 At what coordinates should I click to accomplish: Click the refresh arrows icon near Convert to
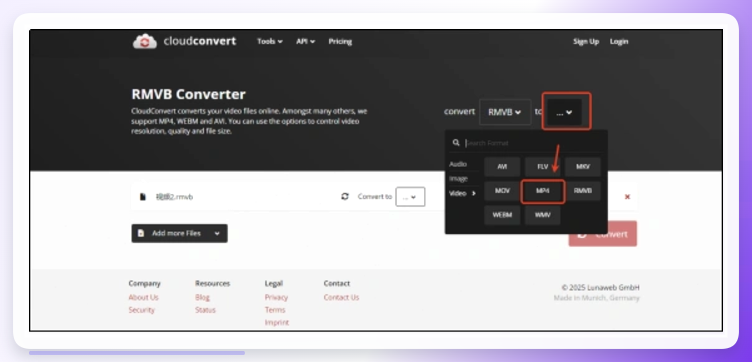click(x=345, y=197)
